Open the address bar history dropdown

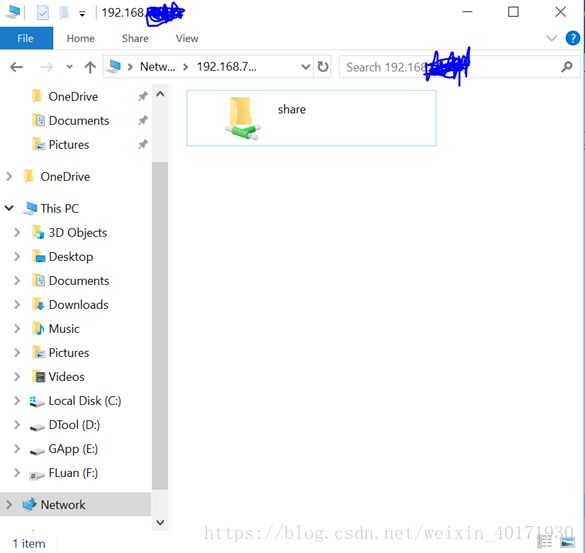pyautogui.click(x=305, y=67)
